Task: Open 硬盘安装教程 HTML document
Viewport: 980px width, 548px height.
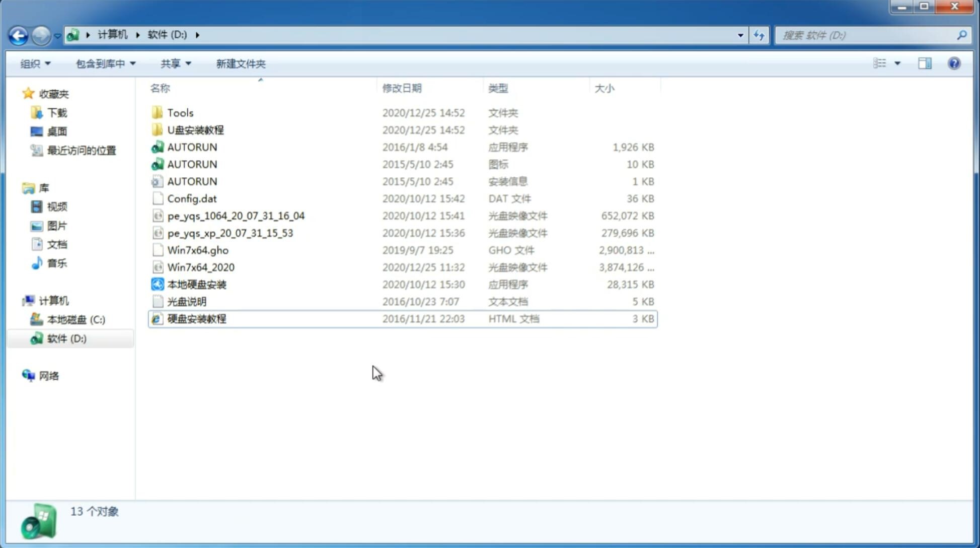Action: pyautogui.click(x=196, y=318)
